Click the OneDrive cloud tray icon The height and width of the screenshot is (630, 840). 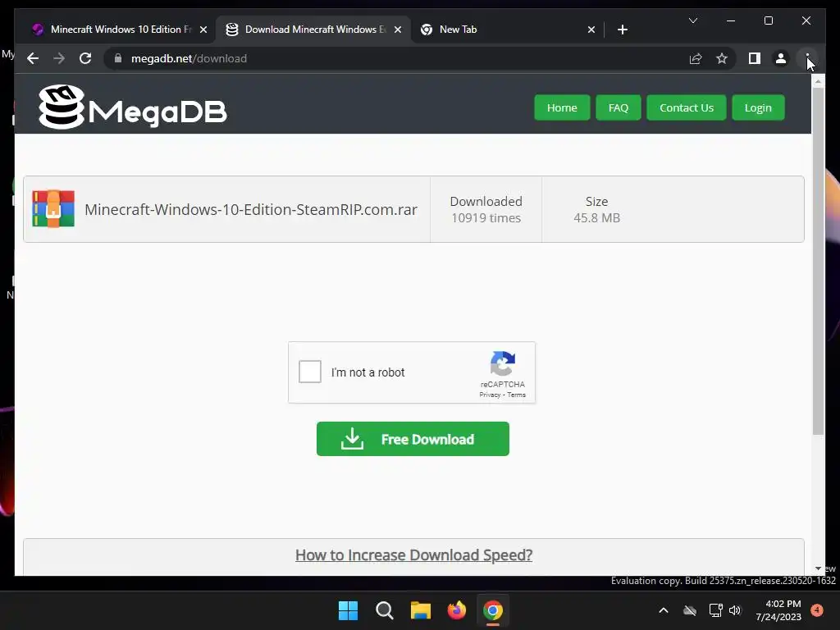690,610
